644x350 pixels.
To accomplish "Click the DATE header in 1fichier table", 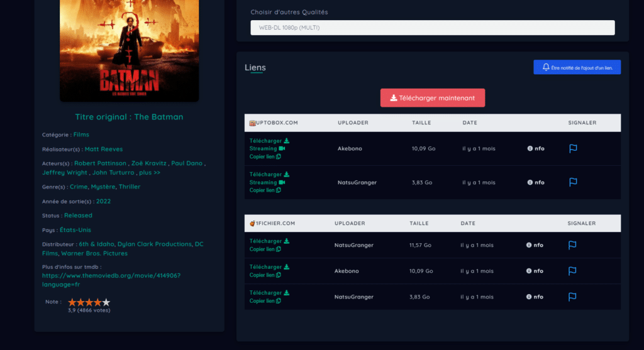I will coord(468,223).
